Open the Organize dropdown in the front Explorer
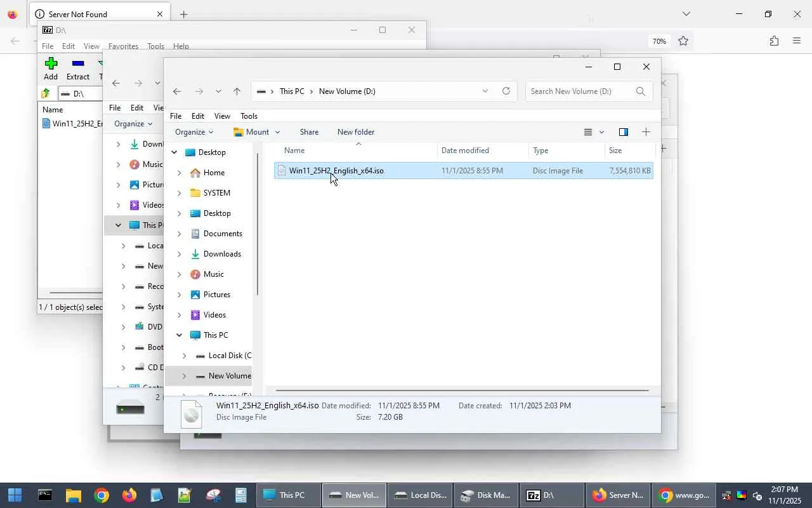This screenshot has height=508, width=812. [x=194, y=132]
